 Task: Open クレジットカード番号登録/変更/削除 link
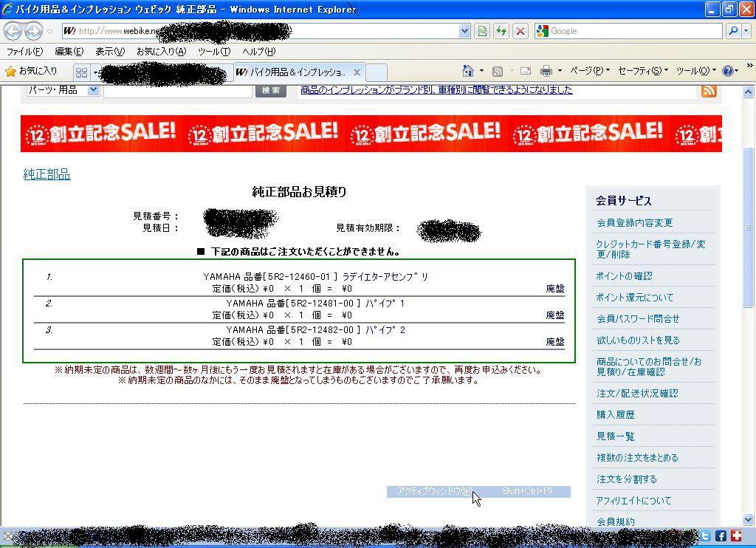pos(651,250)
